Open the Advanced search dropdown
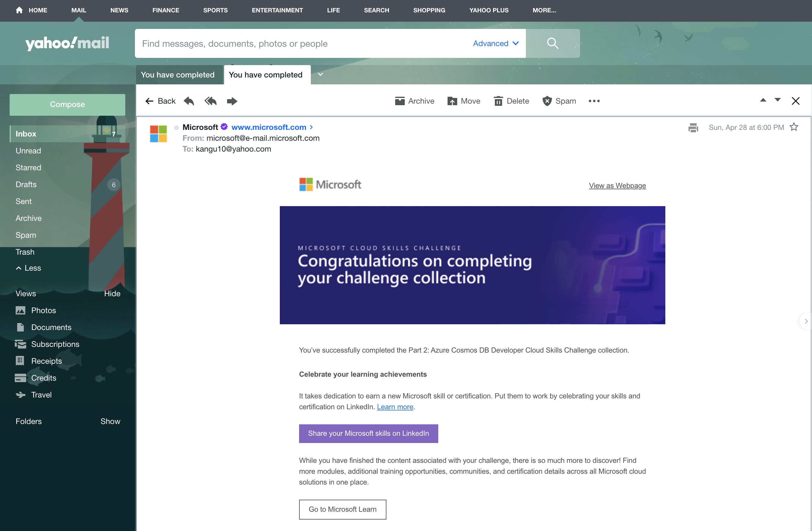The image size is (812, 531). [495, 43]
